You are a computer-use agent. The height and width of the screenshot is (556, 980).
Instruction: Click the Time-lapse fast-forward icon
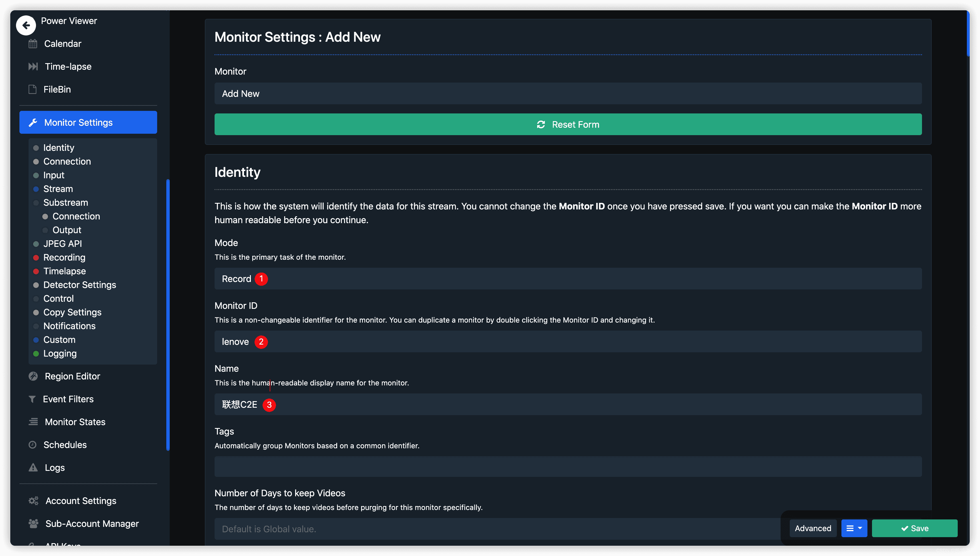[x=33, y=67]
